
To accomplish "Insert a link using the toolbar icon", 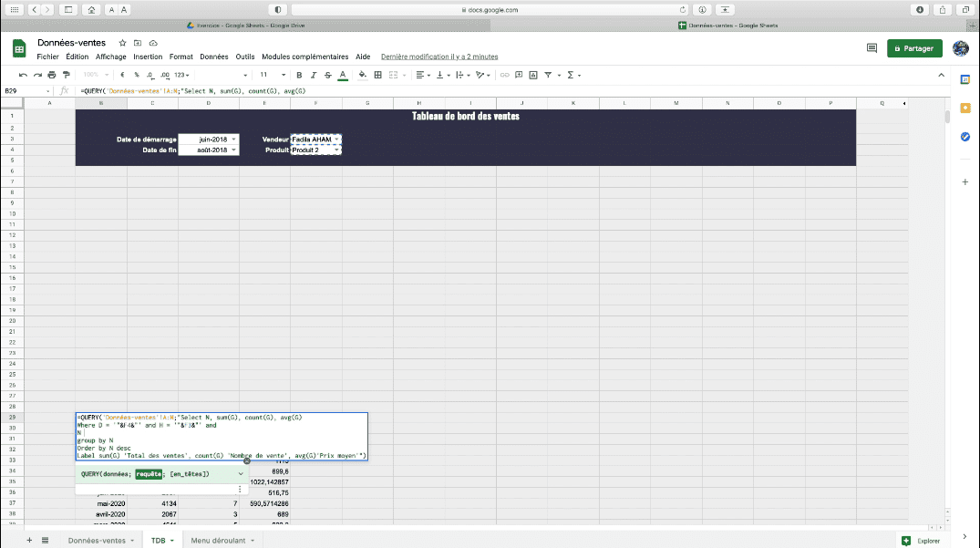I will point(504,75).
